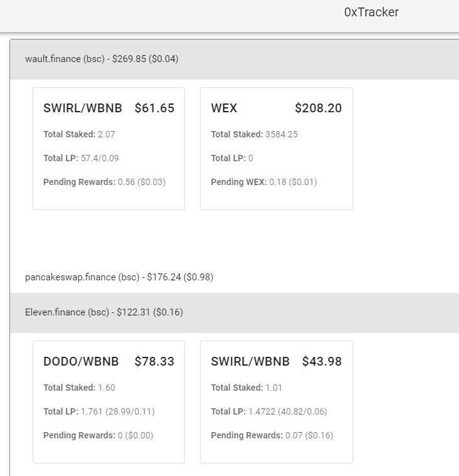Collapse the wault.finance (bsc) panel header

235,59
